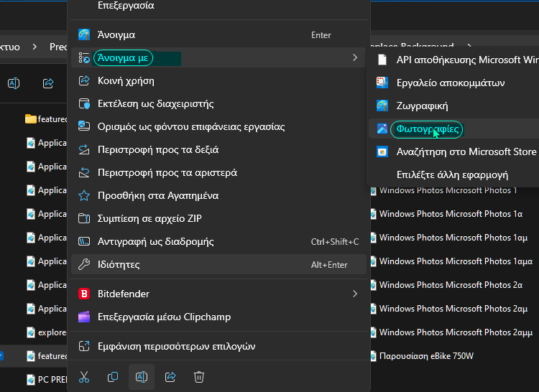Viewport: 539px width, 392px height.
Task: Click the Cut scissors icon in context menu
Action: (84, 377)
